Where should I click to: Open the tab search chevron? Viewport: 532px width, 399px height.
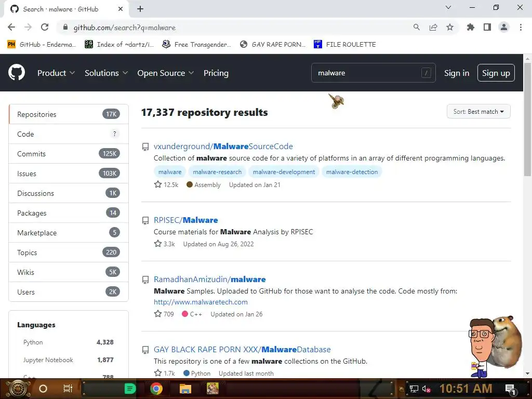tap(448, 7)
